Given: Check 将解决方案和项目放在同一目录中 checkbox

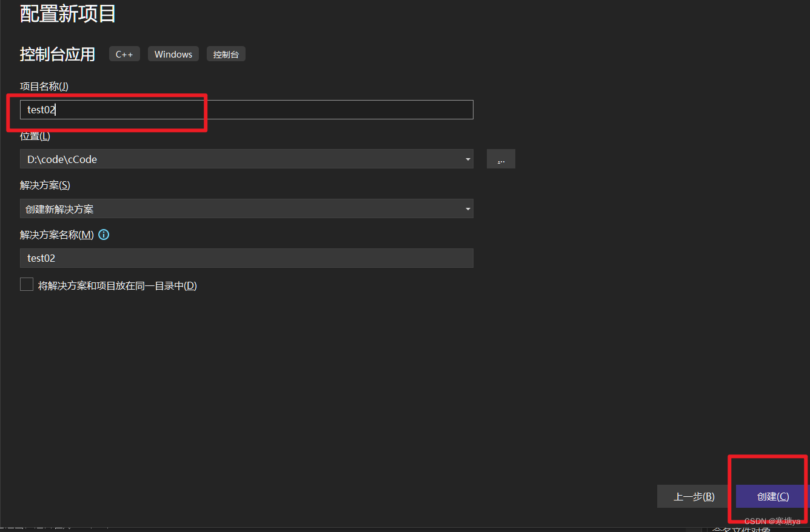Looking at the screenshot, I should 27,285.
